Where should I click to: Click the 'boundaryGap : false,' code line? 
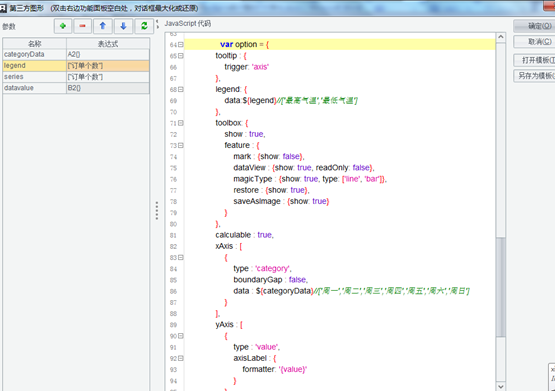point(271,280)
